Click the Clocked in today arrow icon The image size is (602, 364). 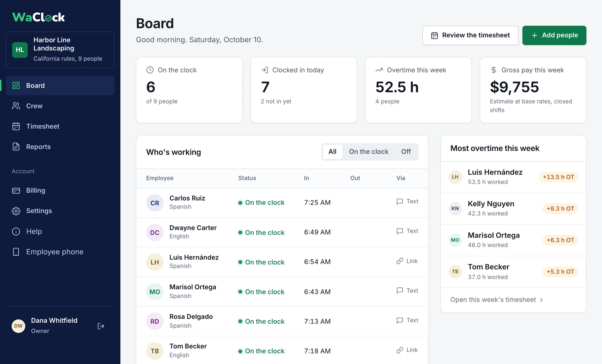click(x=265, y=70)
